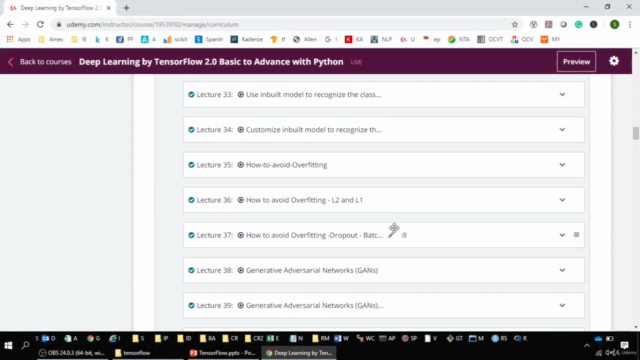Open the OCV bookmark link
Screen dimensions: 640x360
tap(522, 39)
